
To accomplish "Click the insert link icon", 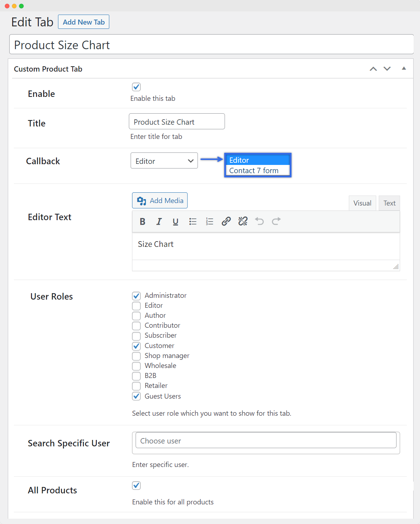I will tap(226, 222).
